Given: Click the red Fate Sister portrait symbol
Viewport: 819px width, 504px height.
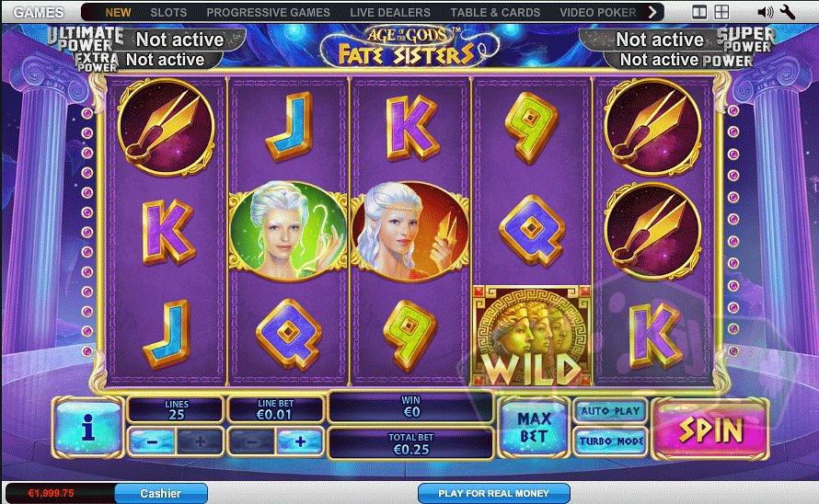Looking at the screenshot, I should coord(410,232).
